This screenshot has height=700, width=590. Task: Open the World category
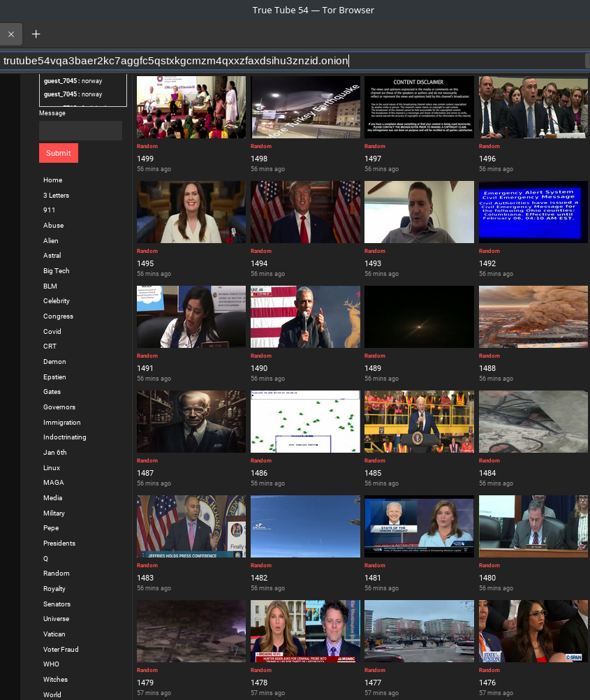52,694
